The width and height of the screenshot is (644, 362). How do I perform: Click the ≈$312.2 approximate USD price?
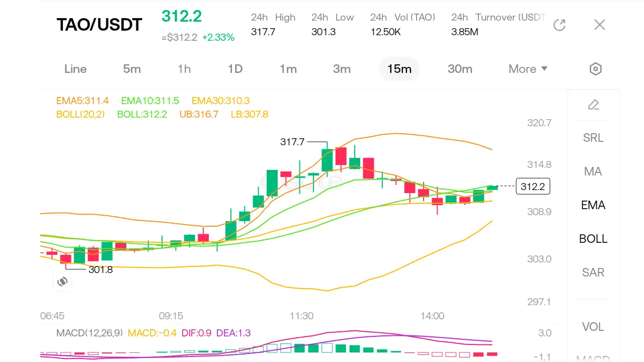pos(179,37)
